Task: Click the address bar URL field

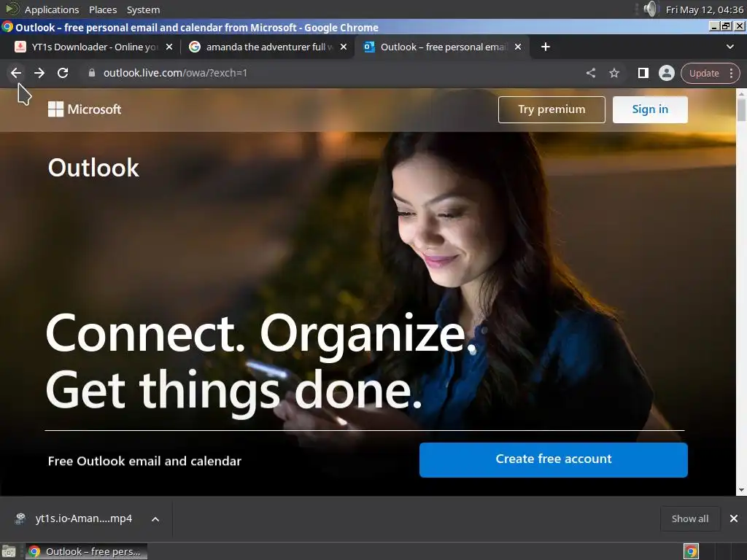Action: (x=333, y=73)
